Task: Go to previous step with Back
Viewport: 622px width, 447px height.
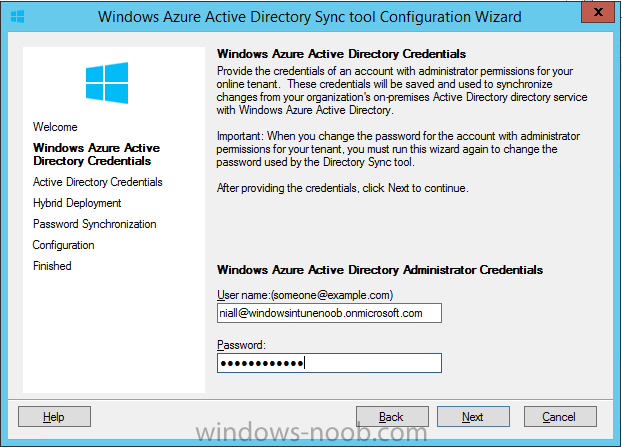Action: (x=392, y=416)
